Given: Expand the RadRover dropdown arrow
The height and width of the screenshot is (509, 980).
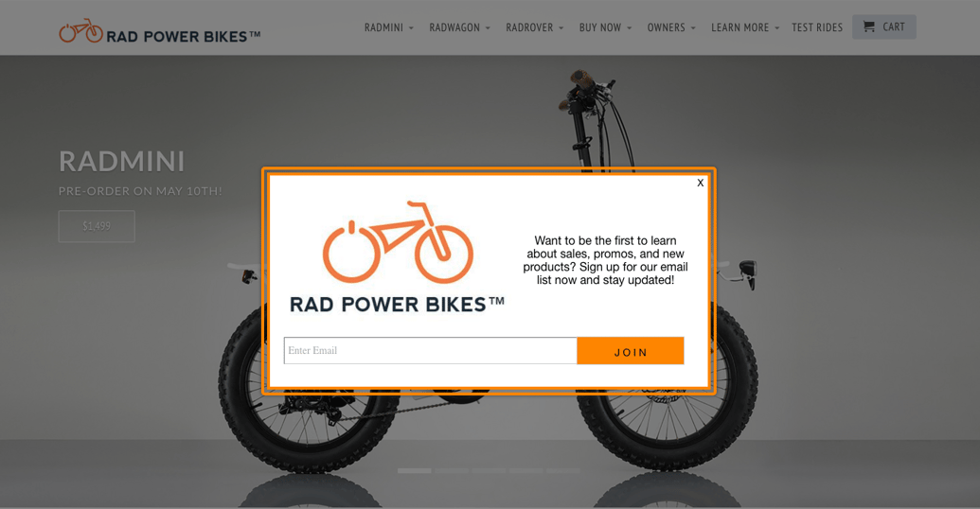Looking at the screenshot, I should pyautogui.click(x=561, y=28).
